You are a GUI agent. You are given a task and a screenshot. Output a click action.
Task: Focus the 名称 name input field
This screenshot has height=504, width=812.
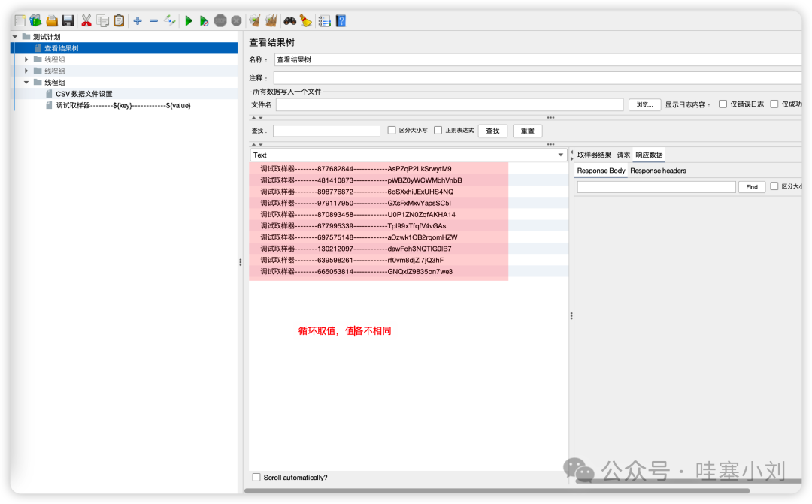pos(538,60)
